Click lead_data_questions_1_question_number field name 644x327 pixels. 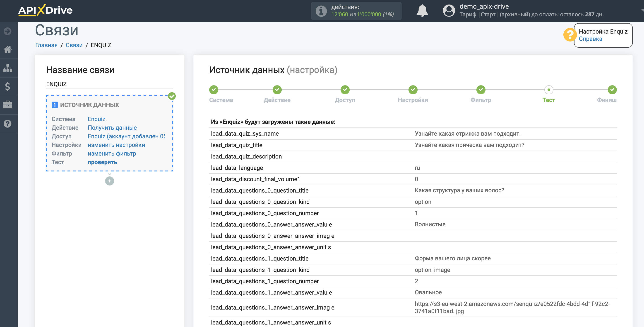pyautogui.click(x=265, y=281)
